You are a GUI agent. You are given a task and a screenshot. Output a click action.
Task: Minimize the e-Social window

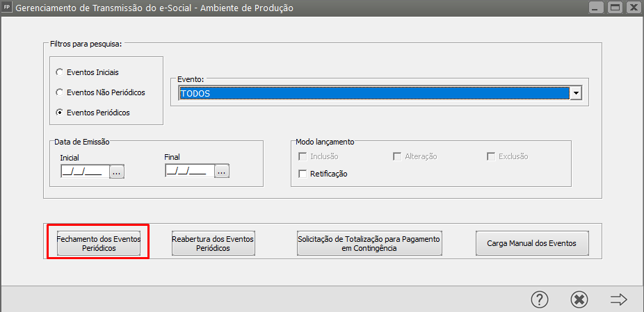click(595, 8)
